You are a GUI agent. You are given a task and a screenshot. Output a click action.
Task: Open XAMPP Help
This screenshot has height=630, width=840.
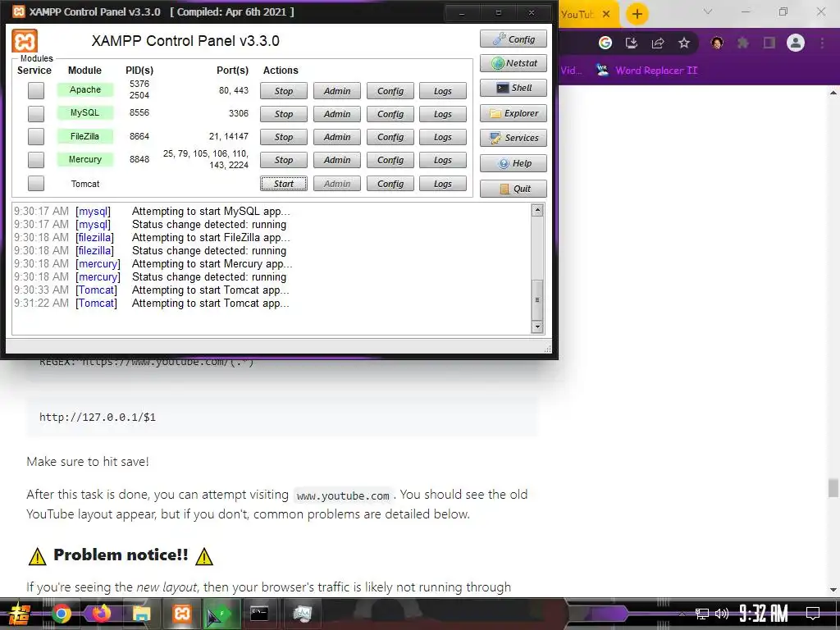click(514, 163)
